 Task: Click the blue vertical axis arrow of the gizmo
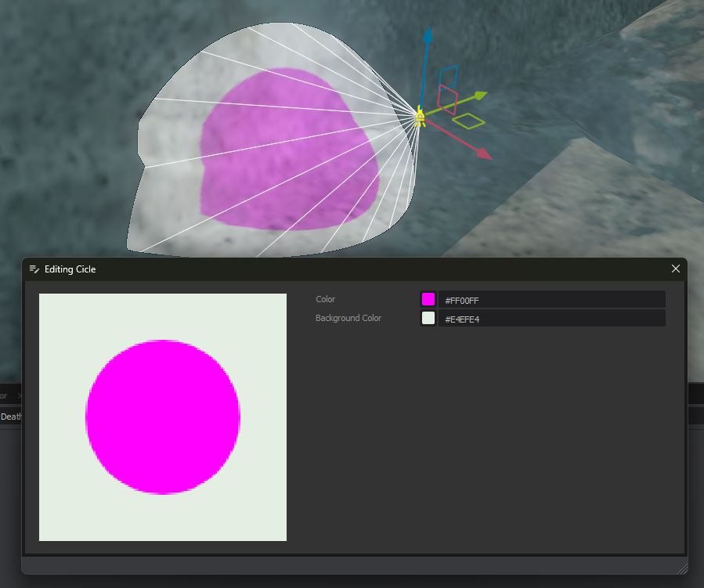[x=428, y=38]
